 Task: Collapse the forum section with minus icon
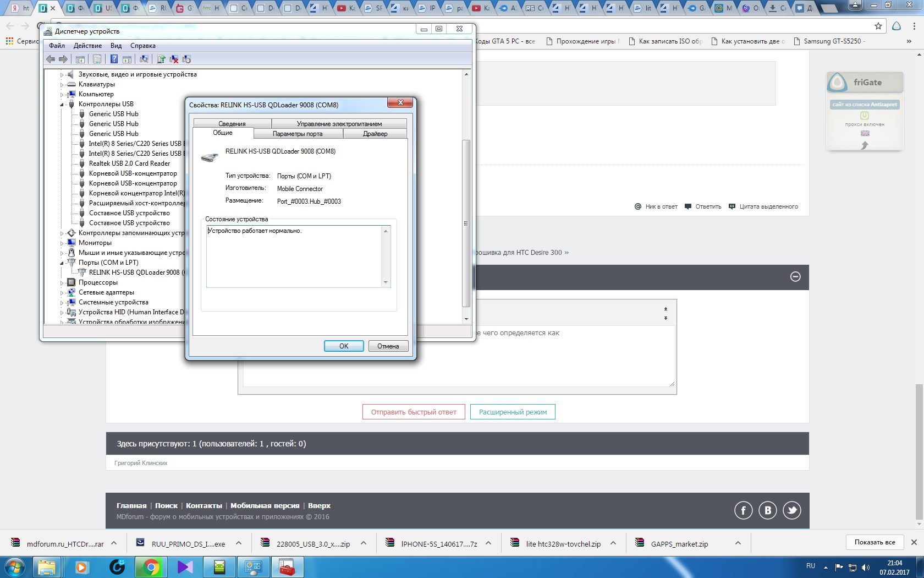795,277
